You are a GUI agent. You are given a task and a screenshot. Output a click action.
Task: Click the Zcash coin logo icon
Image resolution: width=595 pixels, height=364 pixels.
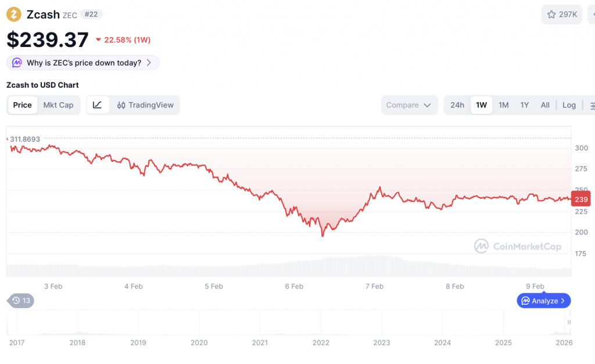click(14, 14)
